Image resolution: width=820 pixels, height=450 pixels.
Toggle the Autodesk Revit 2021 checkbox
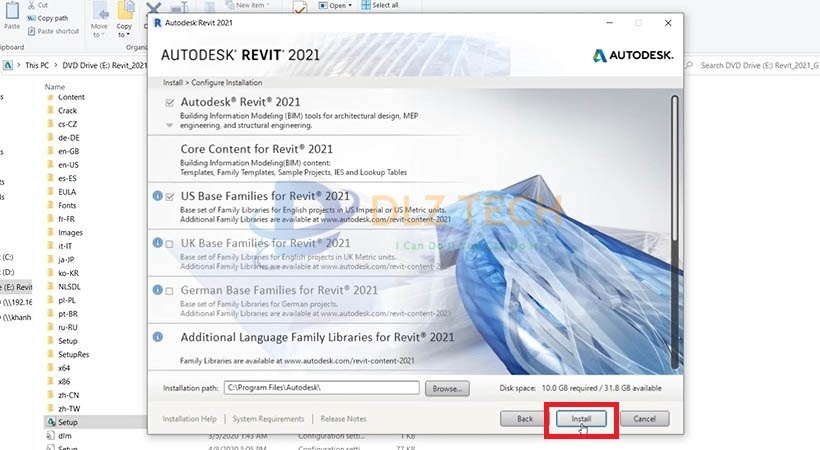169,103
